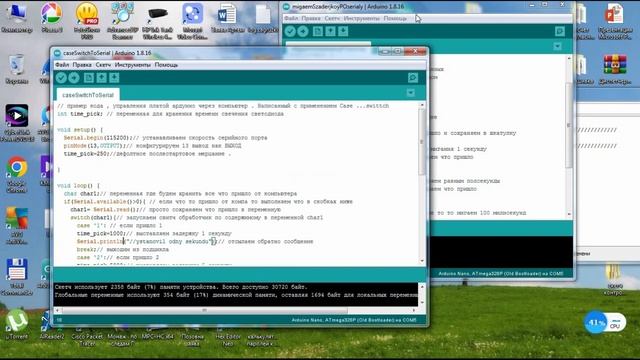Open Скетч menu in caseSwitchToSerial window

coord(103,65)
